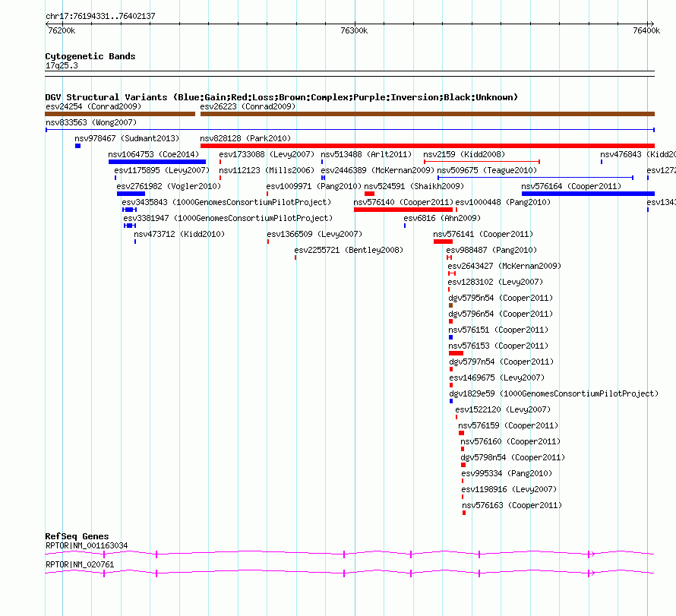This screenshot has height=616, width=676.
Task: Select the nsv833563 (Wong2007) blue span line
Action: tap(349, 130)
